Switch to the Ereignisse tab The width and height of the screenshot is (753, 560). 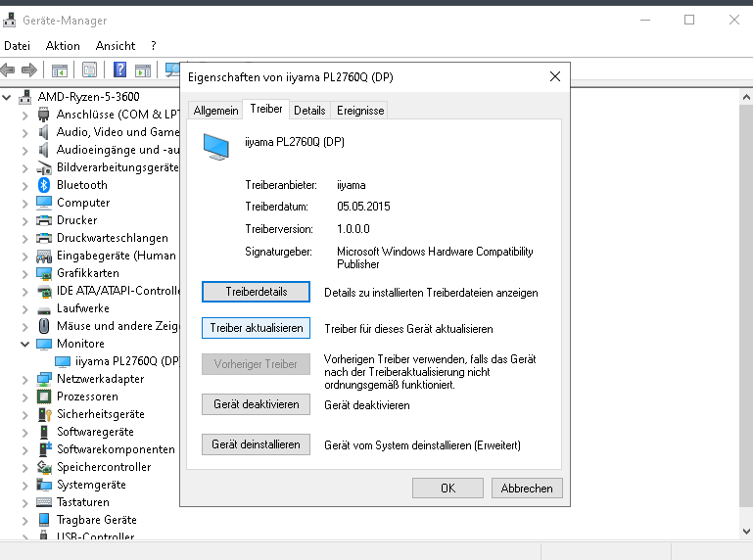tap(360, 111)
